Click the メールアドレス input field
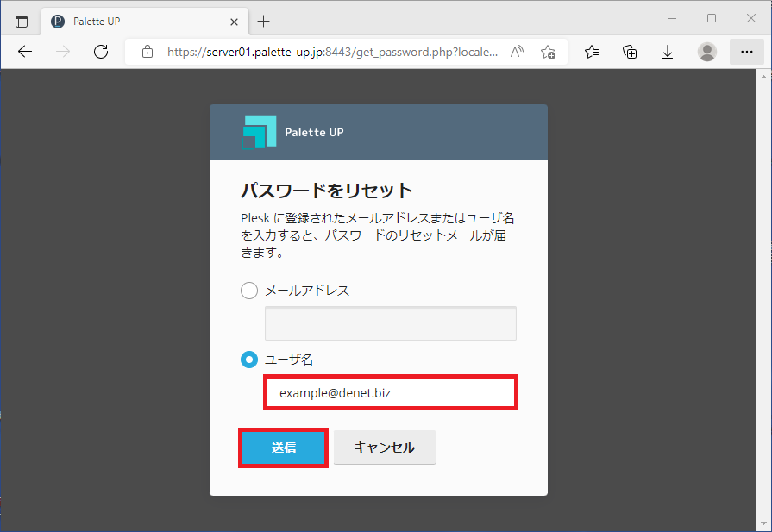Viewport: 772px width, 532px height. (x=391, y=323)
